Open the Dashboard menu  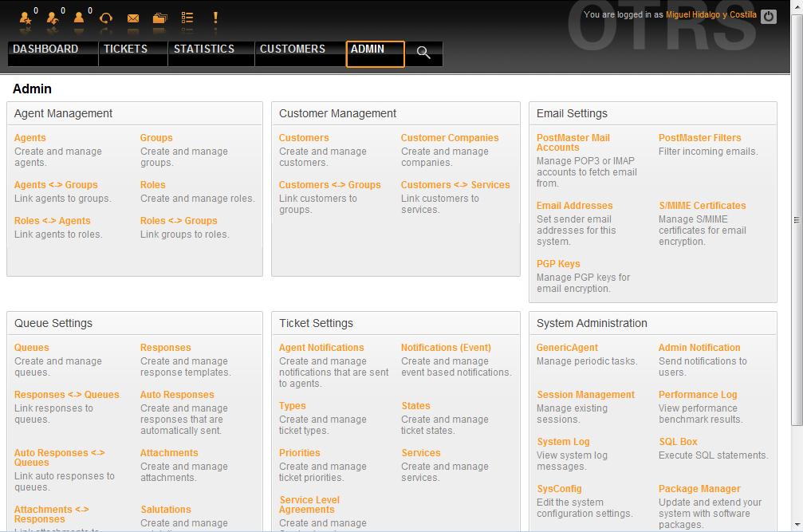coord(46,49)
